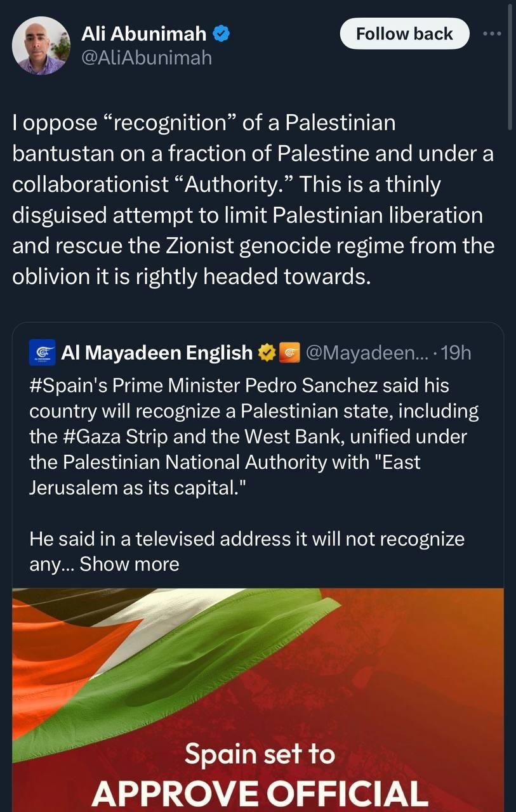
Task: Tap the main post text about "recognition"
Action: (253, 199)
